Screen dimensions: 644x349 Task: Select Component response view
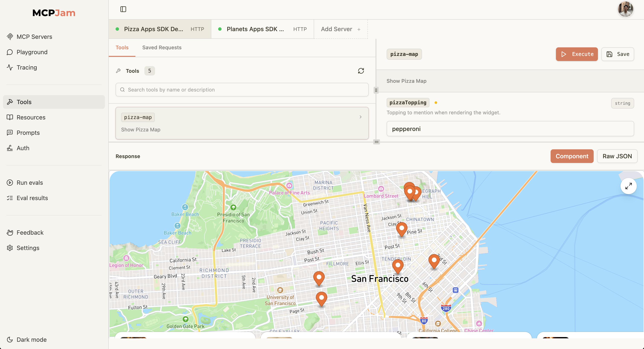[572, 156]
